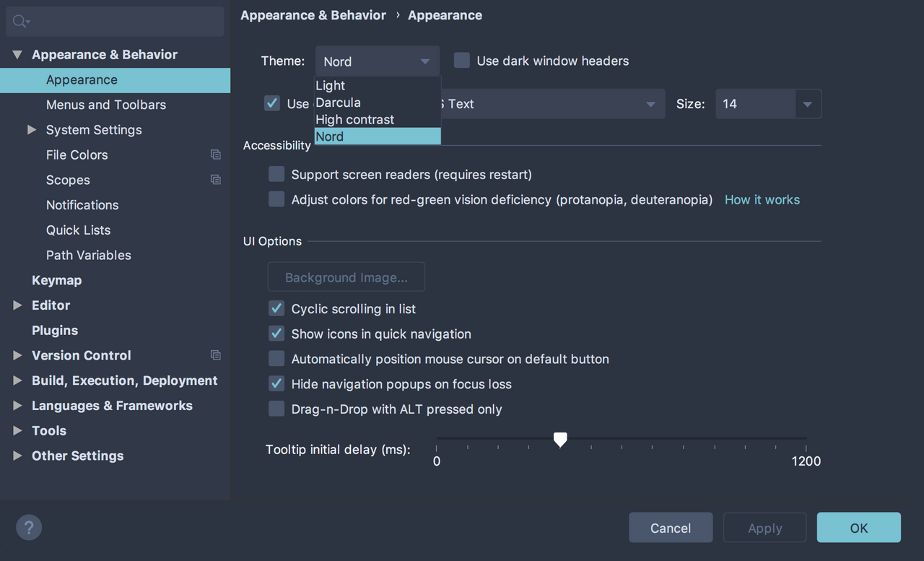Expand the System Settings subtree
Image resolution: width=924 pixels, height=561 pixels.
click(32, 130)
